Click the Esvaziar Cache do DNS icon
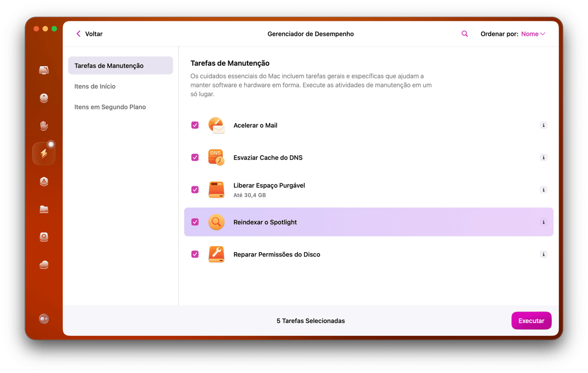 click(216, 158)
